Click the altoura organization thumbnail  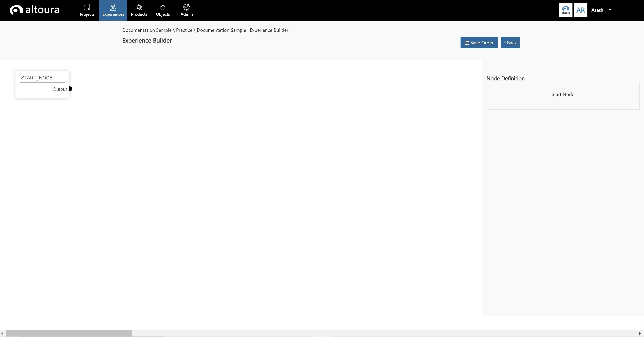pyautogui.click(x=566, y=10)
